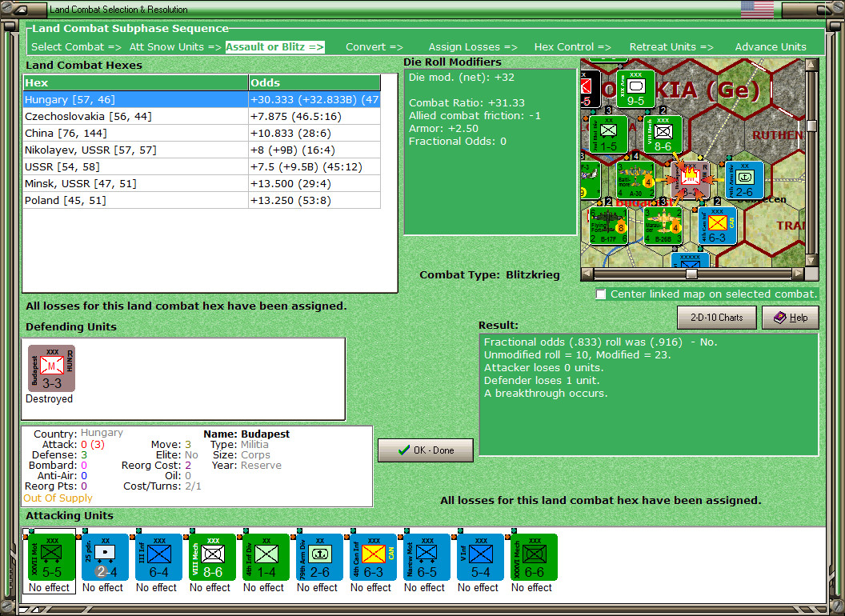Click the map horizontal scrollbar thumb

691,274
